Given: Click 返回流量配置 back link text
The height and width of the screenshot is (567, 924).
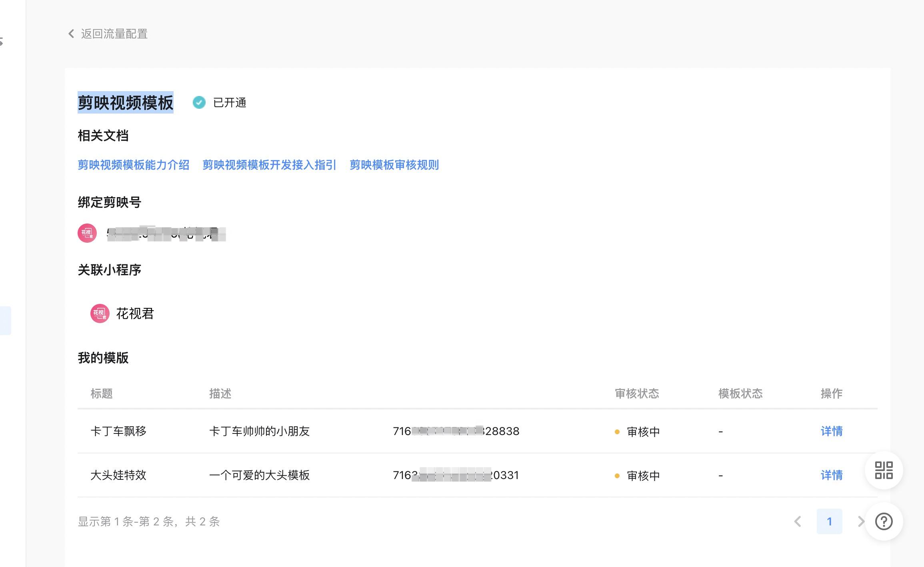Looking at the screenshot, I should tap(114, 34).
